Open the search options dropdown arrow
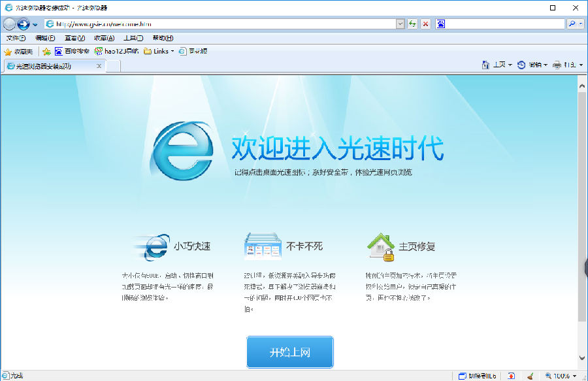This screenshot has width=588, height=381. (581, 24)
